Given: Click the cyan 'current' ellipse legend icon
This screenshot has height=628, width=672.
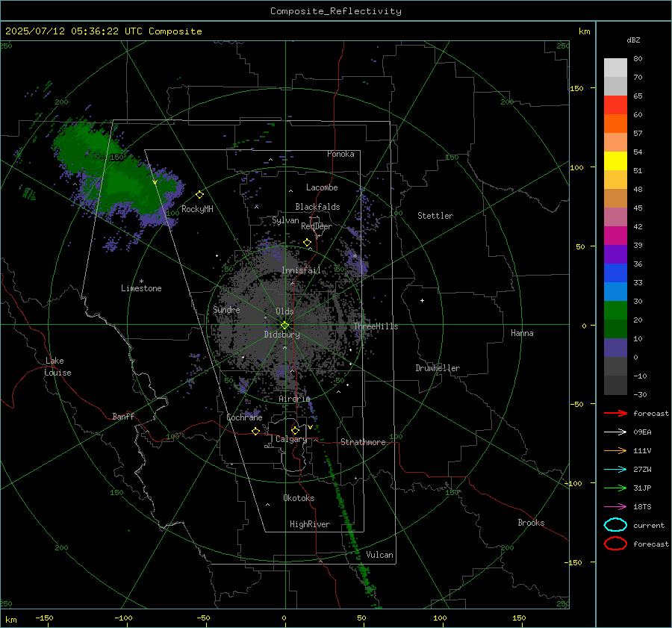Looking at the screenshot, I should 615,525.
